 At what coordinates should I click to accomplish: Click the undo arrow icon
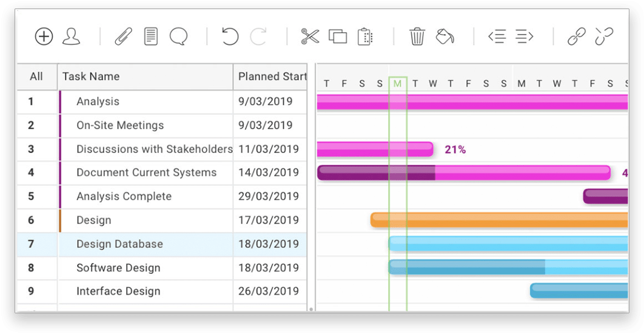(230, 36)
